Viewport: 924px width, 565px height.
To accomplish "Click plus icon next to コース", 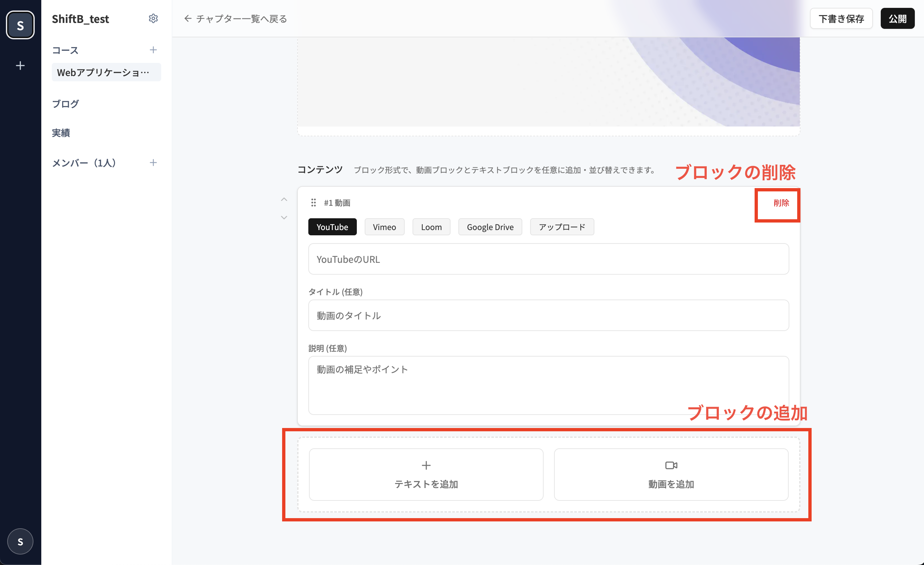I will tap(153, 50).
